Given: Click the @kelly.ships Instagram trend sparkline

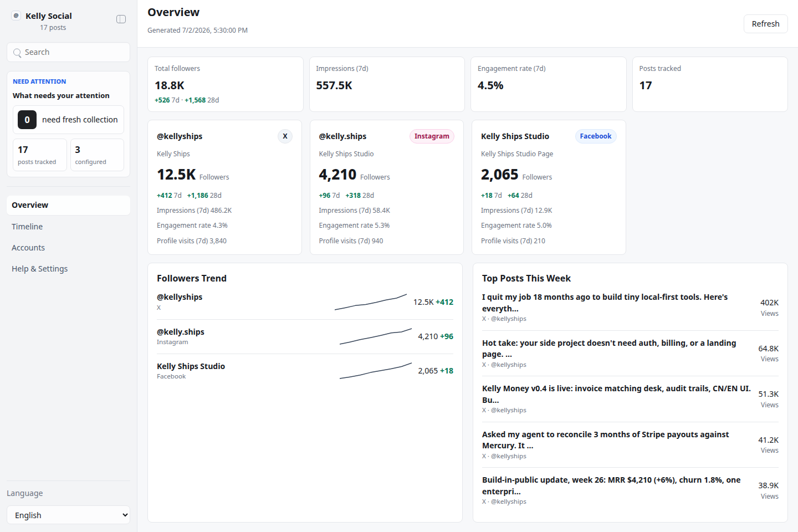Looking at the screenshot, I should 375,336.
